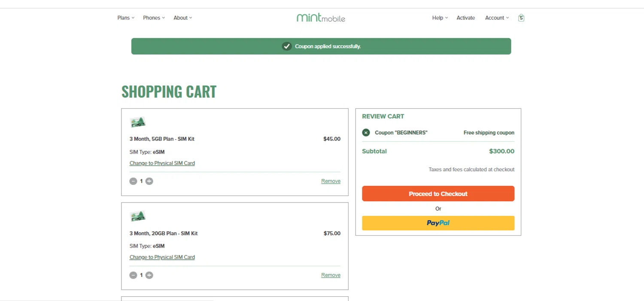Click the SHOPPING CART heading
The height and width of the screenshot is (301, 644).
coord(169,92)
